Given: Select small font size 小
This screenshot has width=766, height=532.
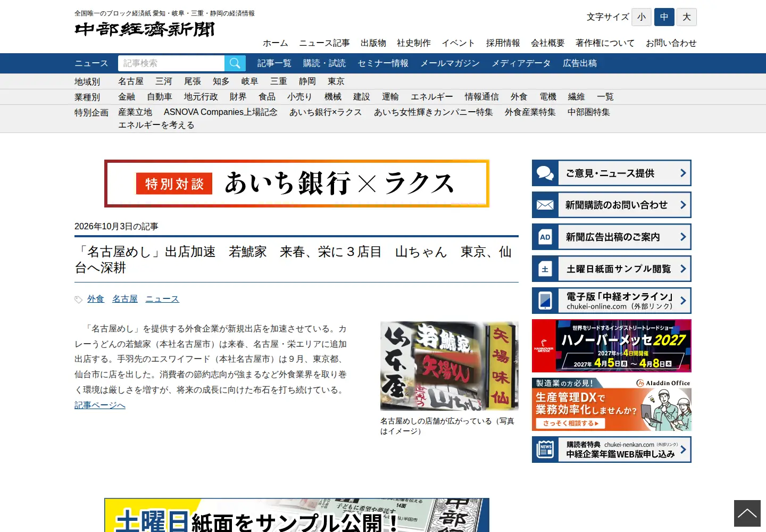Looking at the screenshot, I should tap(642, 17).
